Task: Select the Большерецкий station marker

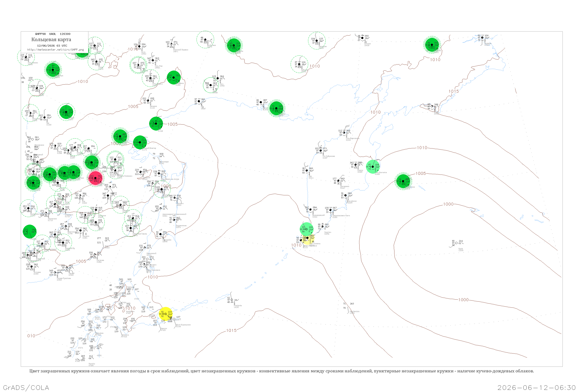Action: click(x=310, y=210)
